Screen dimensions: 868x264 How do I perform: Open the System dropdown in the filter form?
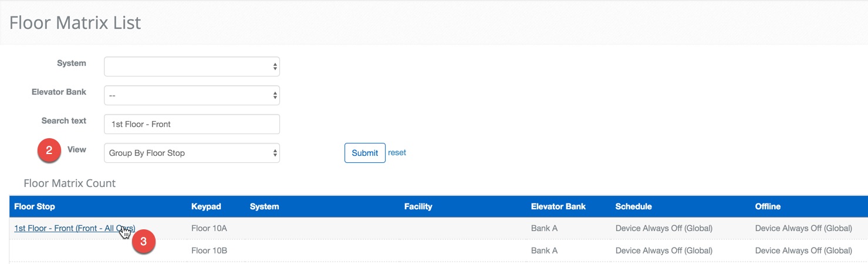pyautogui.click(x=191, y=66)
